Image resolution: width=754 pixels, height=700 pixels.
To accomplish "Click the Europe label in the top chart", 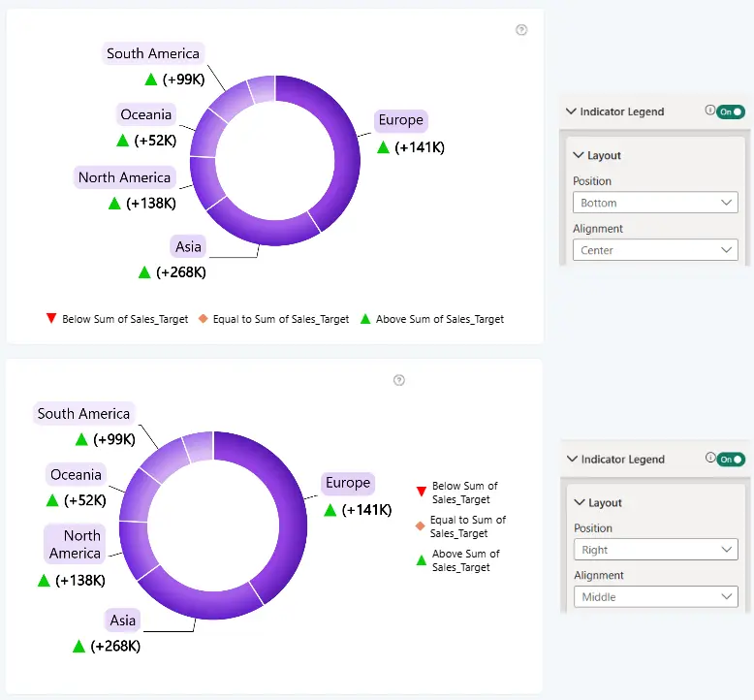I will pos(400,120).
